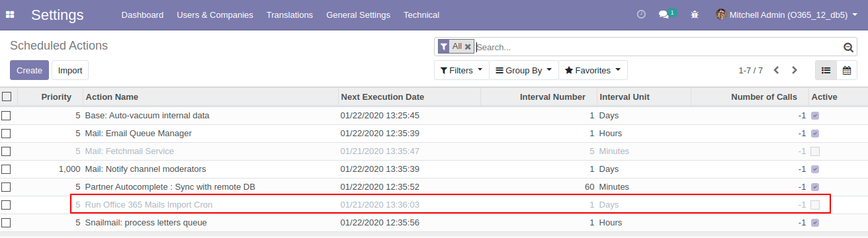Click the Create button

29,70
